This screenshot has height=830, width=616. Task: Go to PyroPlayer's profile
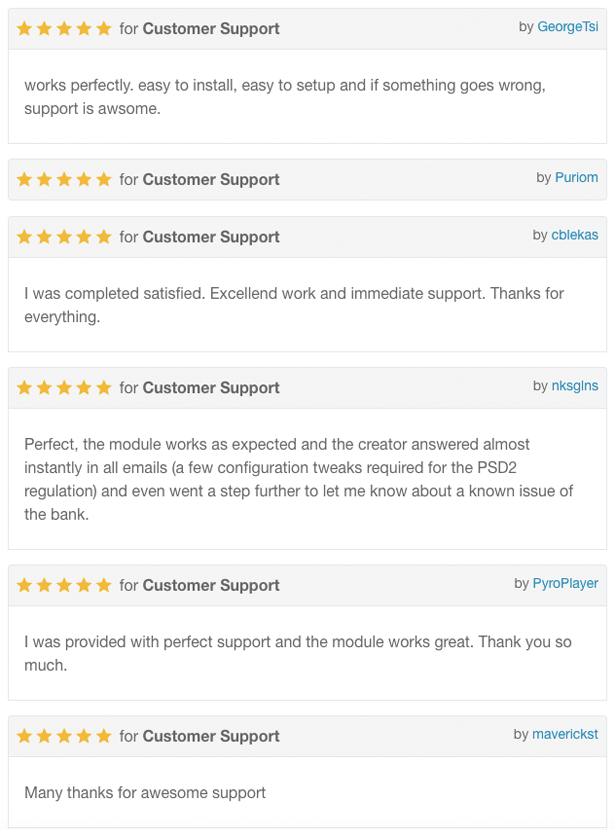pos(566,584)
